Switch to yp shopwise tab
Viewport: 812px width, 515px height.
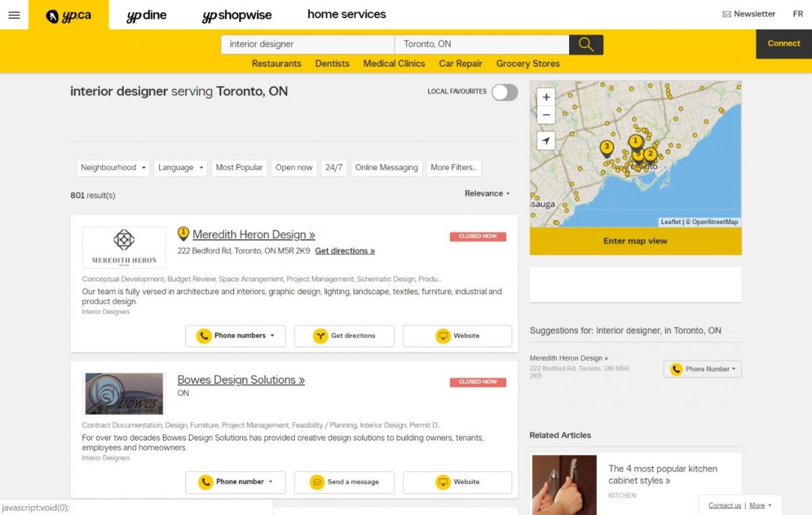(x=237, y=15)
